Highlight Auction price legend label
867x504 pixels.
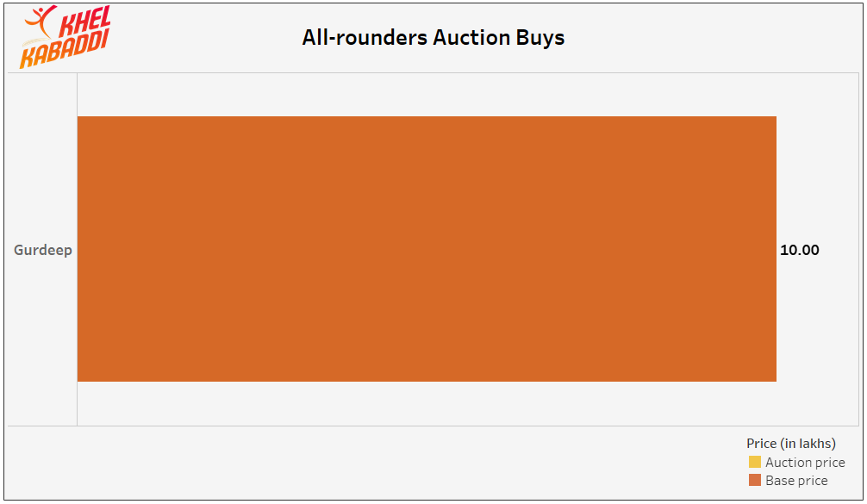805,462
